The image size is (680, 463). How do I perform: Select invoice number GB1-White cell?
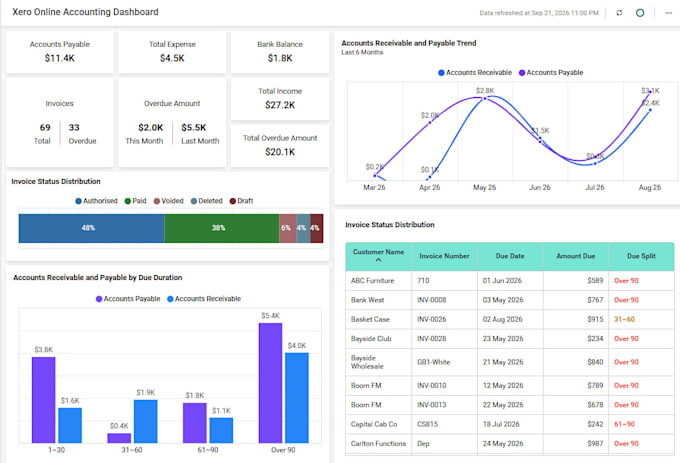click(x=444, y=362)
